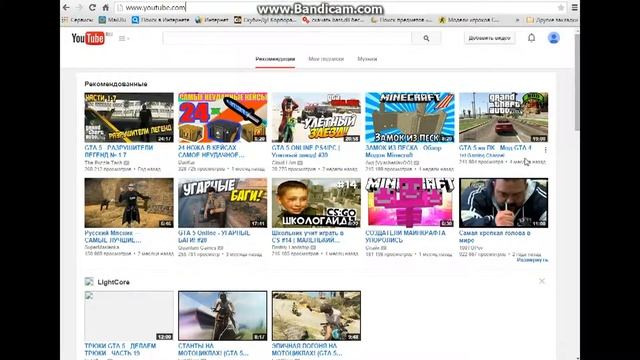Bookmark this page with the star icon
The height and width of the screenshot is (360, 640).
tap(561, 7)
